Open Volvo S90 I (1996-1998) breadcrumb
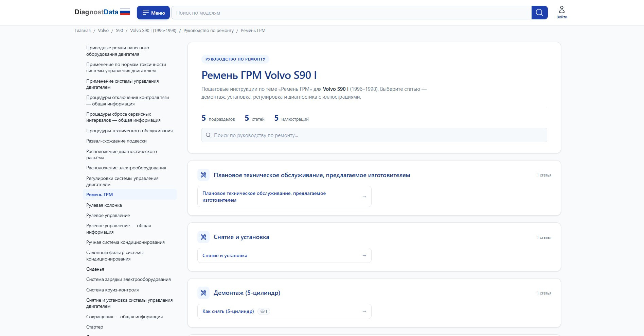 click(x=153, y=31)
